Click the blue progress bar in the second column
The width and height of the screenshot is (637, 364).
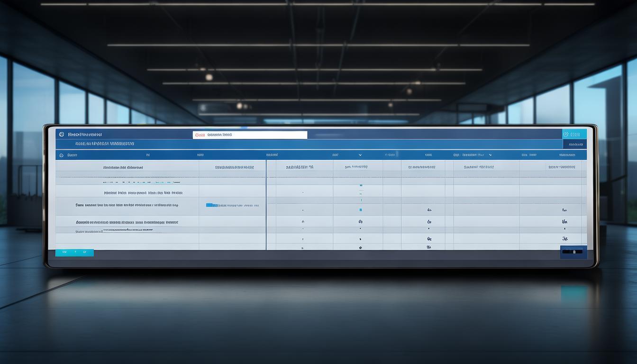[212, 205]
